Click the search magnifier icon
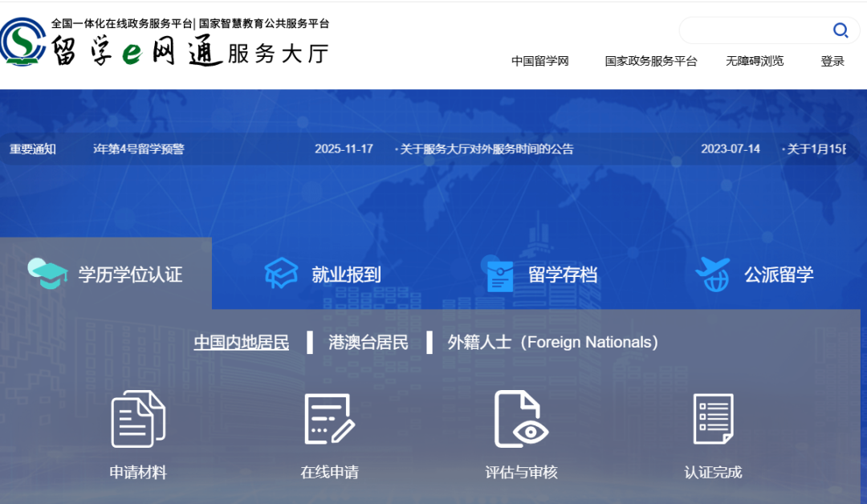The height and width of the screenshot is (504, 867). click(841, 30)
